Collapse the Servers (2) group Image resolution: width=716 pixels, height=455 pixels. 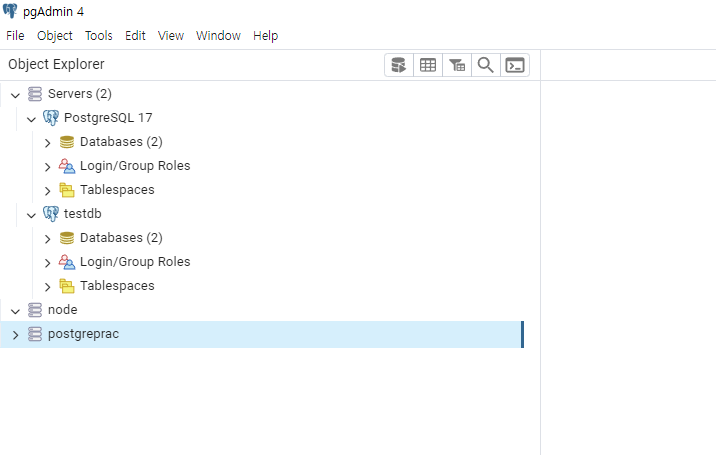point(16,95)
